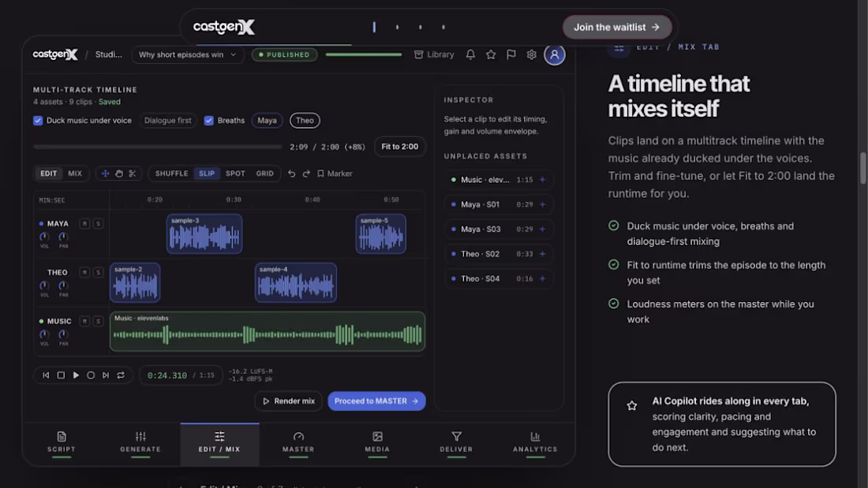Open the Library
Image resolution: width=868 pixels, height=488 pixels.
click(434, 54)
